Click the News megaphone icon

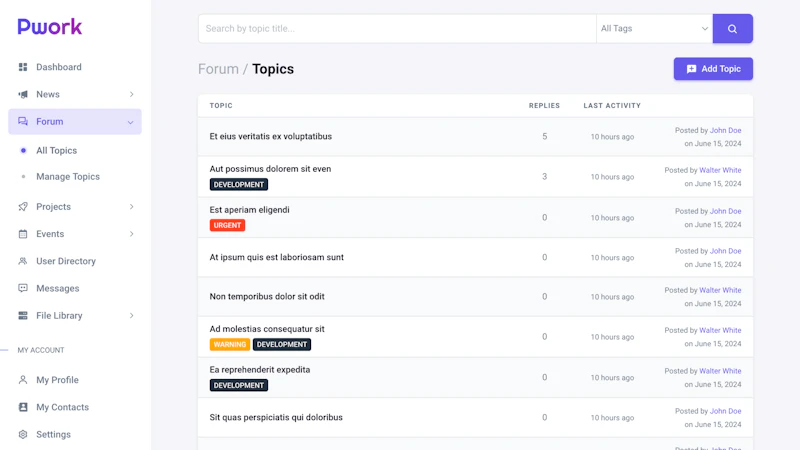(23, 94)
